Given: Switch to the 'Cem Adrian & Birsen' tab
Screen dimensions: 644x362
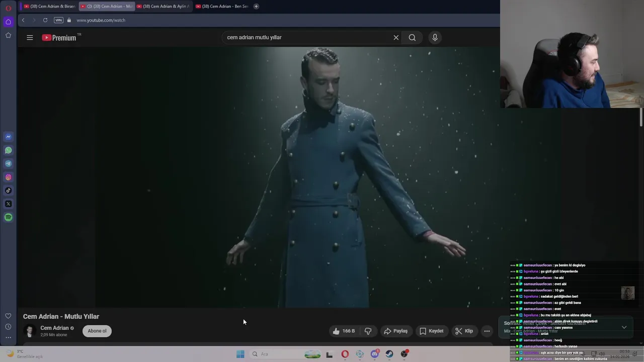Looking at the screenshot, I should point(50,6).
